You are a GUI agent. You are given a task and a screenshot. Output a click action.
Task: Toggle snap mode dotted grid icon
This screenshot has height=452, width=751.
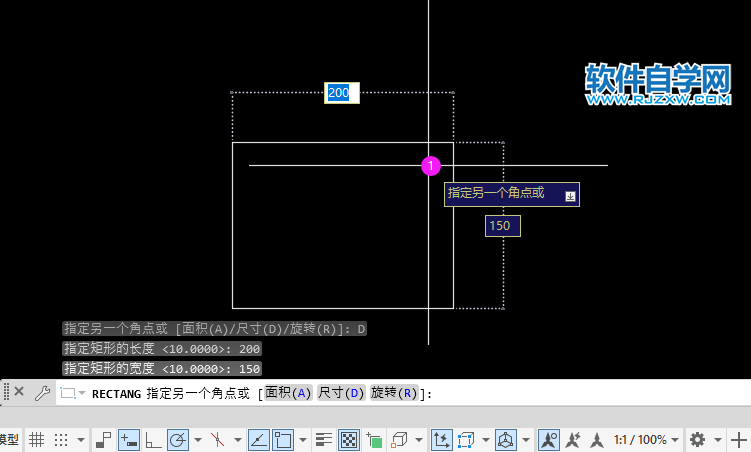pyautogui.click(x=61, y=440)
